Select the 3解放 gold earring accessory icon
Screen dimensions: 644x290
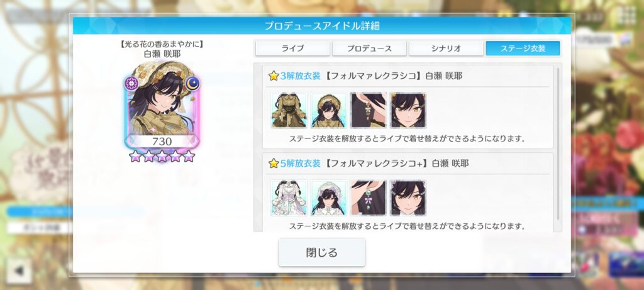369,111
